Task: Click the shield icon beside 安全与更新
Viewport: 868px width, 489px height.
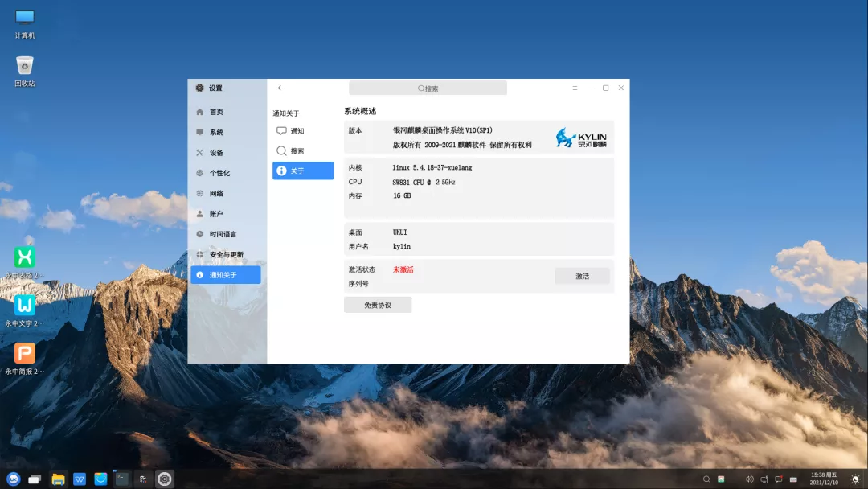Action: click(200, 255)
